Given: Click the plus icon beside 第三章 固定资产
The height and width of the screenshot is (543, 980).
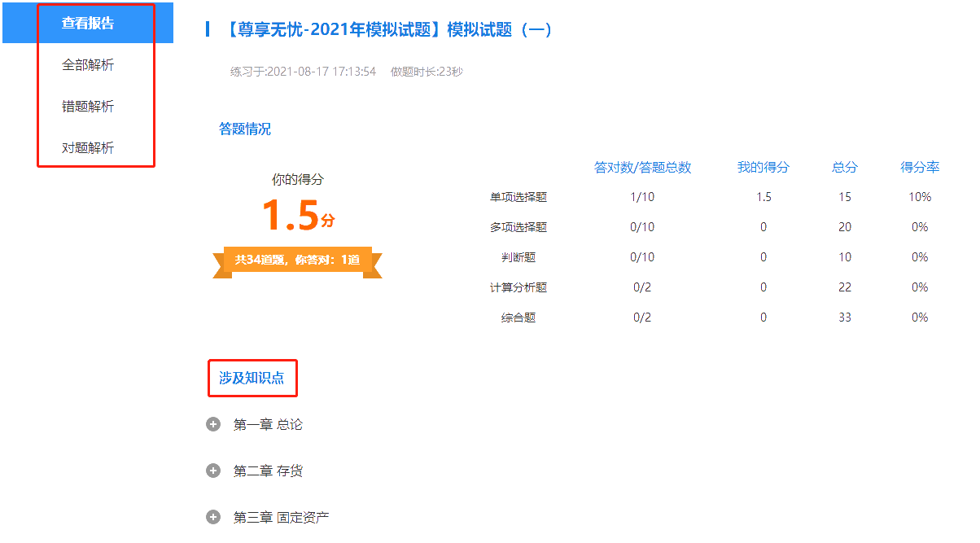Looking at the screenshot, I should [x=213, y=516].
